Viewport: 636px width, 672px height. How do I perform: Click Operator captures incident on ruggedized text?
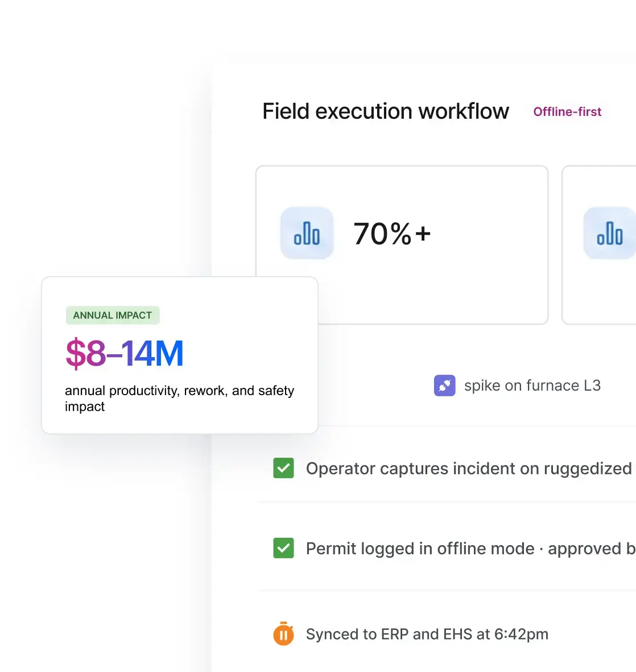pyautogui.click(x=469, y=468)
